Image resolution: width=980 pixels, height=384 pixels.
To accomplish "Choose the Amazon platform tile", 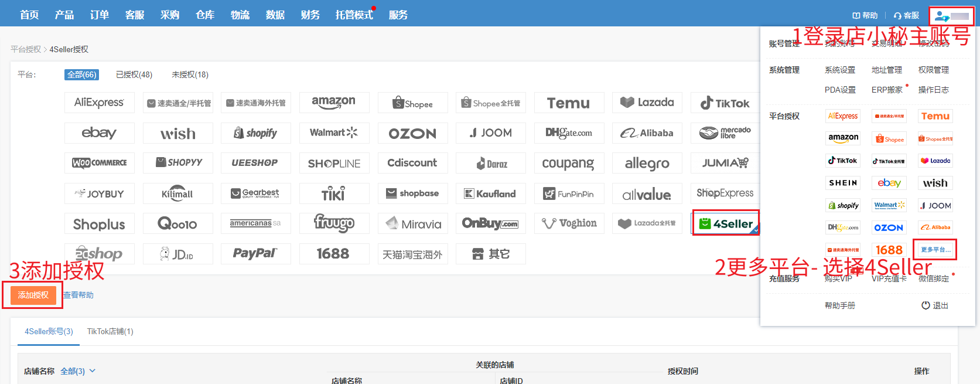I will [334, 103].
